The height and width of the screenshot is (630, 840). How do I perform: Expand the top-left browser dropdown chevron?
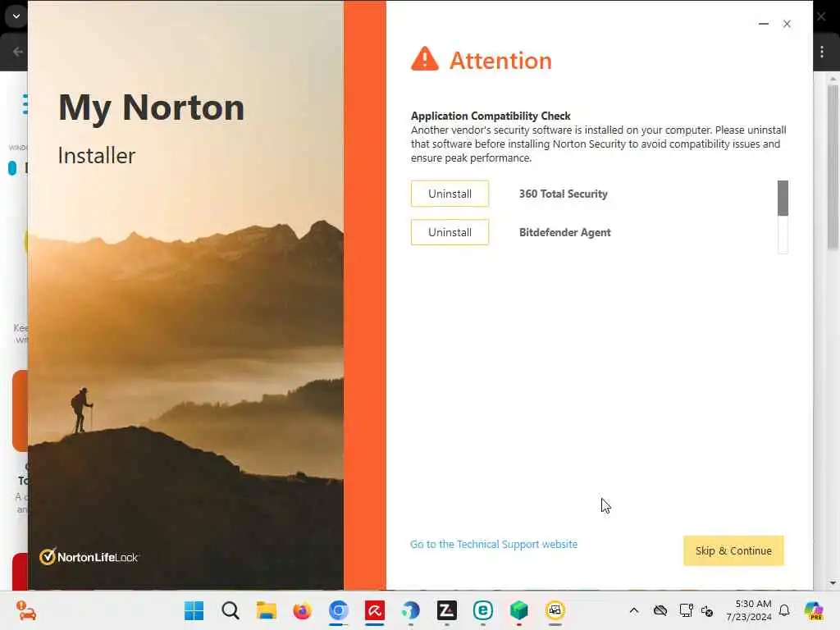tap(16, 16)
